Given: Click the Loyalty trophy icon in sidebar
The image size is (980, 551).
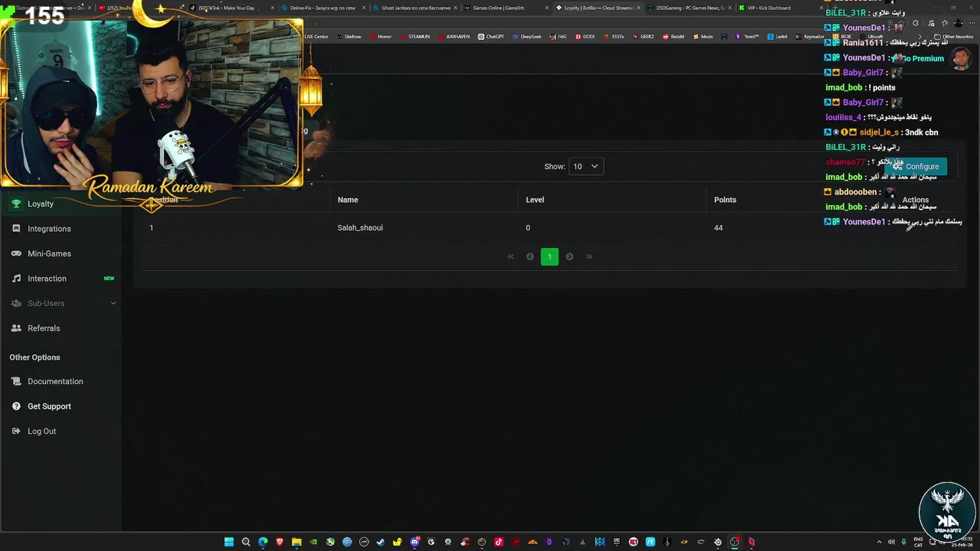Looking at the screenshot, I should pos(16,204).
